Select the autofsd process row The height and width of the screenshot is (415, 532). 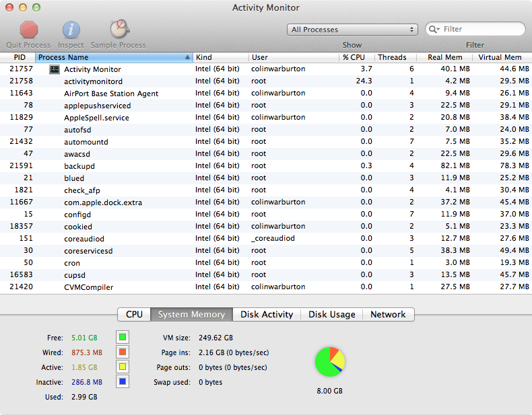(x=266, y=130)
